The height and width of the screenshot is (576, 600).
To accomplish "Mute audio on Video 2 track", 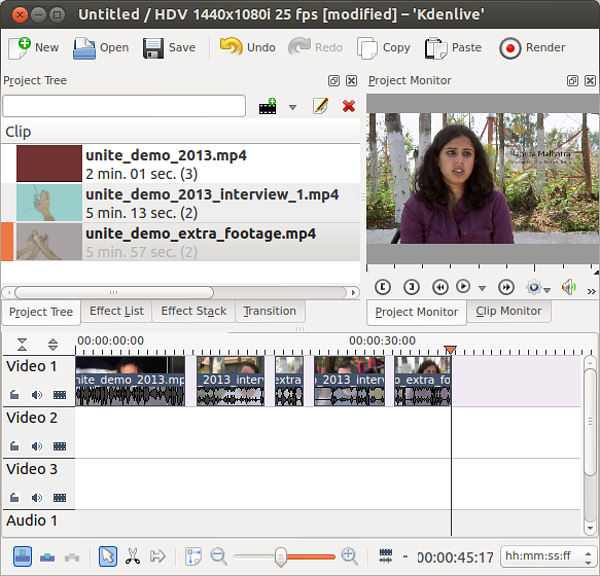I will pos(37,446).
